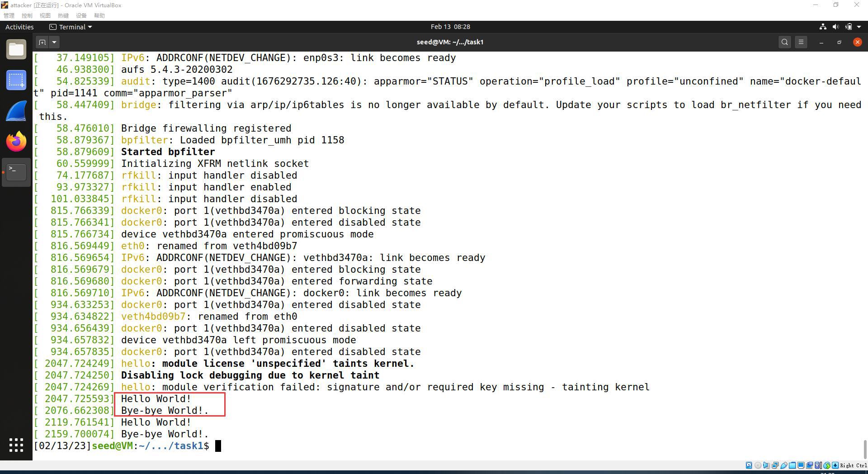
Task: Open the Terminal menu in the top bar
Action: click(70, 27)
